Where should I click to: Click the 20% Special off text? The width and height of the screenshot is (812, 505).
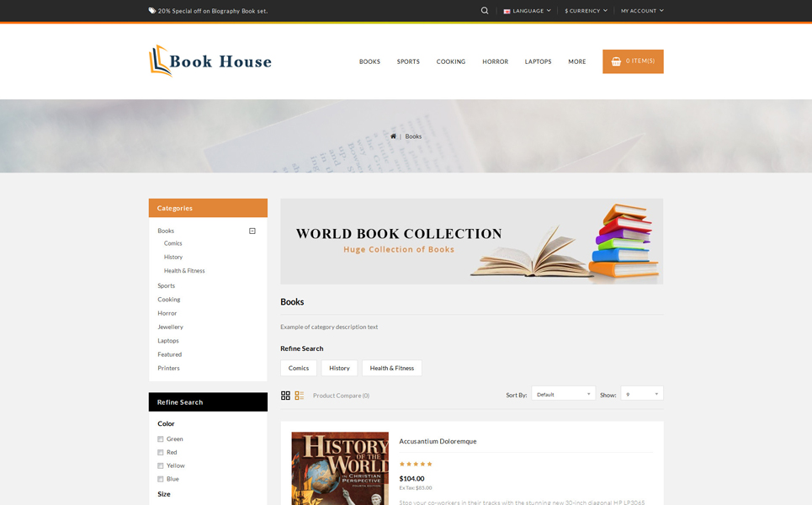pos(213,11)
